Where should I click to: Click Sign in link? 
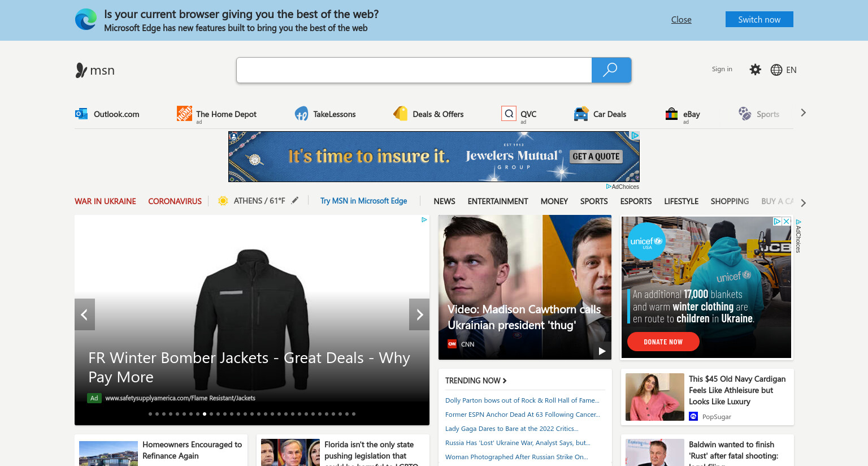click(722, 69)
